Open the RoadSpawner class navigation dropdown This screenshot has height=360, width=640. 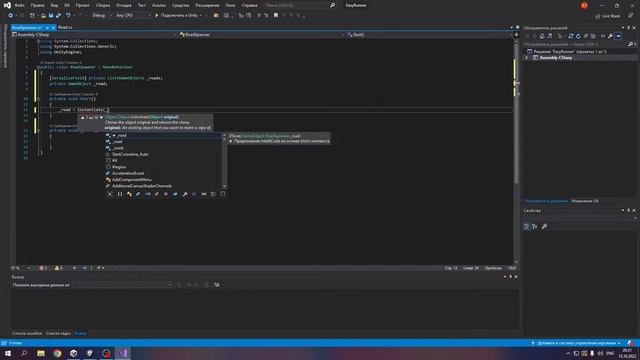[262, 35]
